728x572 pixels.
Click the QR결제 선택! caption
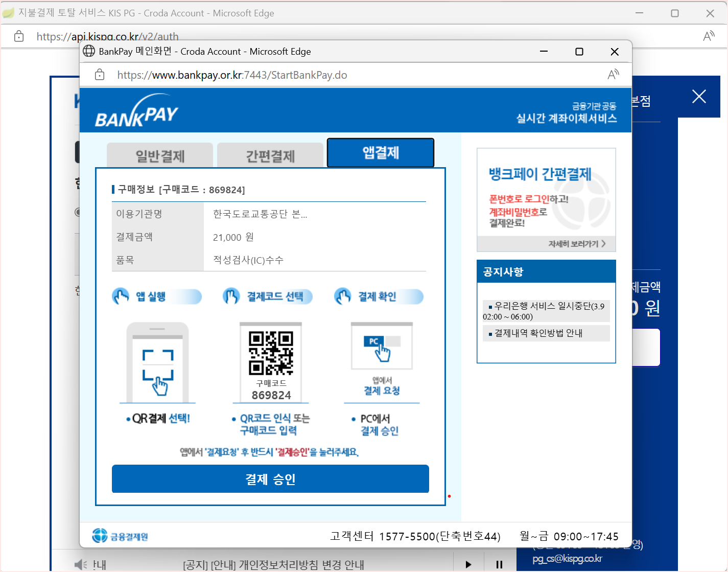(158, 418)
